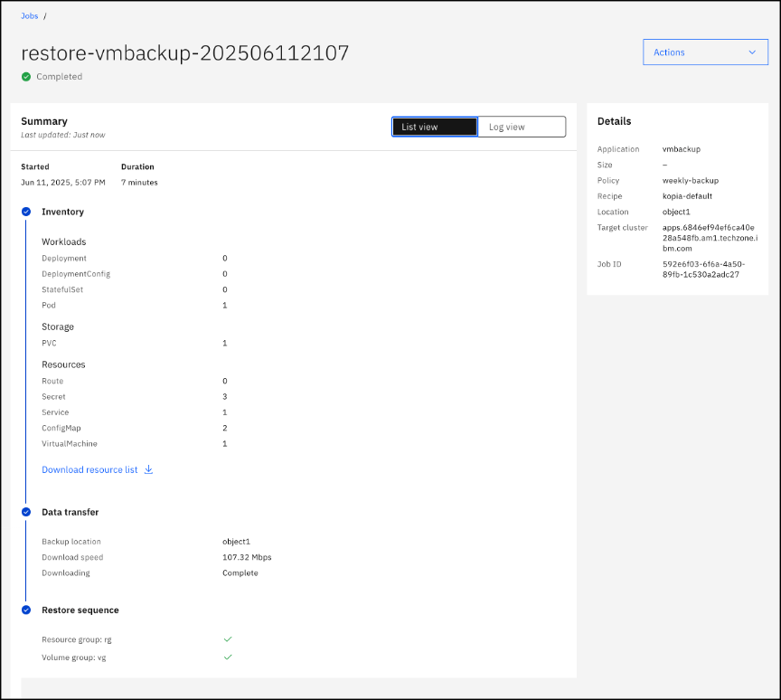The image size is (781, 700).
Task: Click the Inventory step checkmark icon
Action: (26, 212)
